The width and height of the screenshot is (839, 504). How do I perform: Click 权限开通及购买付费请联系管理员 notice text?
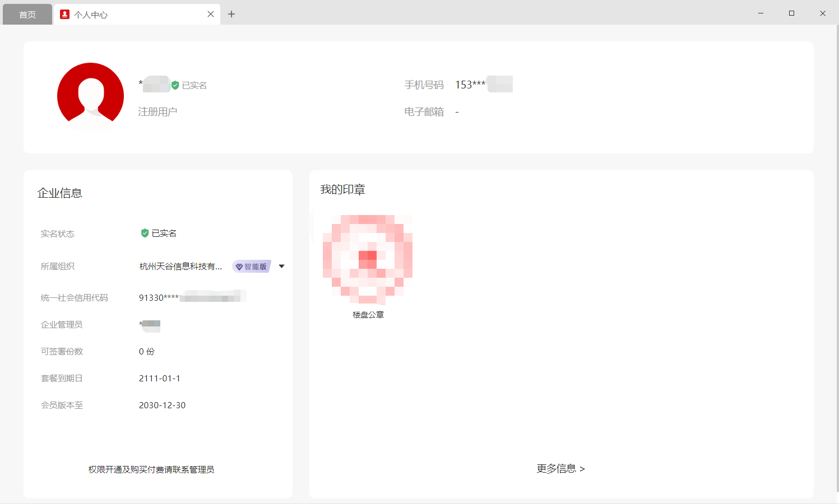[x=151, y=469]
